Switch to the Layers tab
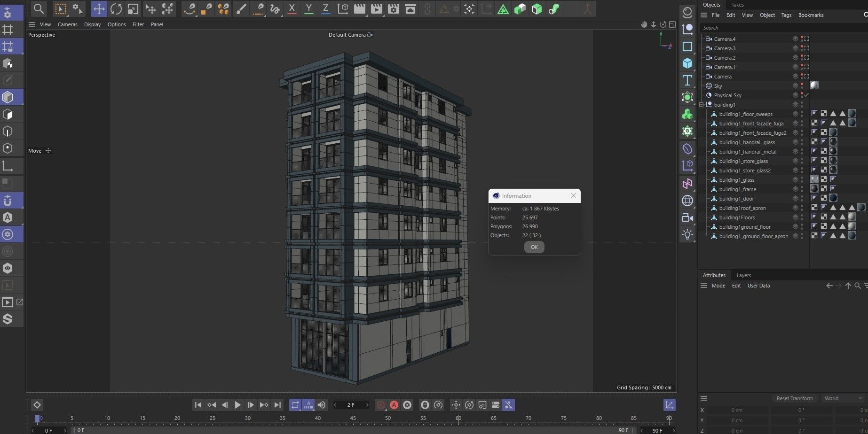The width and height of the screenshot is (868, 434). (743, 275)
